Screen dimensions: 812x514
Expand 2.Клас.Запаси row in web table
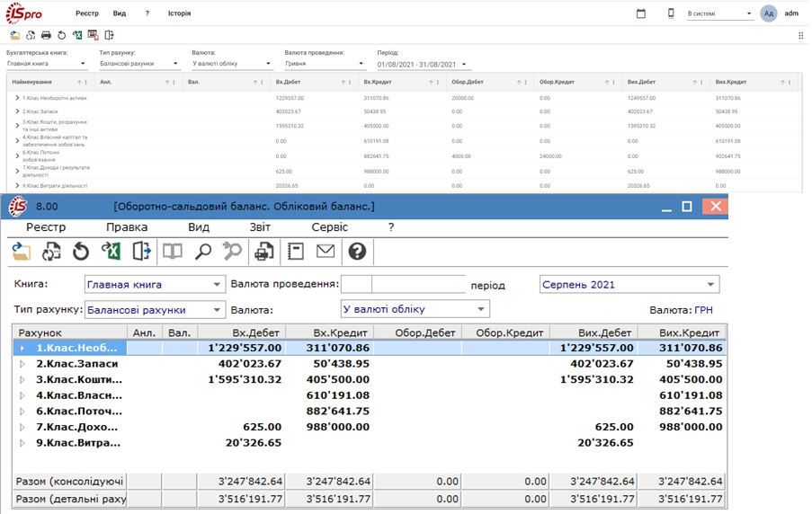tap(17, 111)
